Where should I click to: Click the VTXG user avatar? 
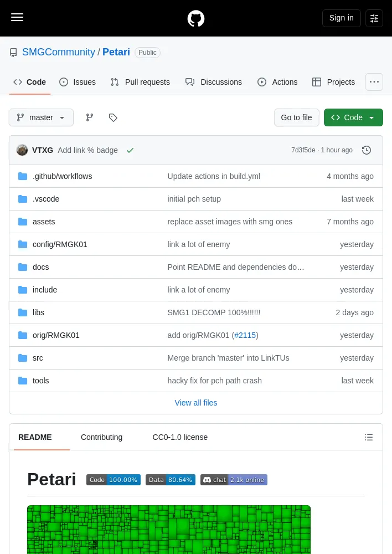(22, 150)
